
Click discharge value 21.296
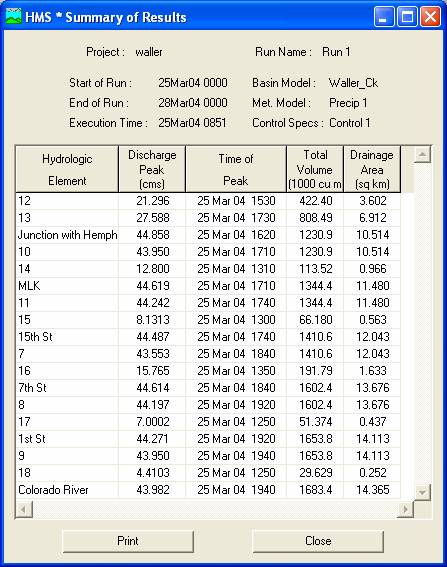pyautogui.click(x=153, y=201)
